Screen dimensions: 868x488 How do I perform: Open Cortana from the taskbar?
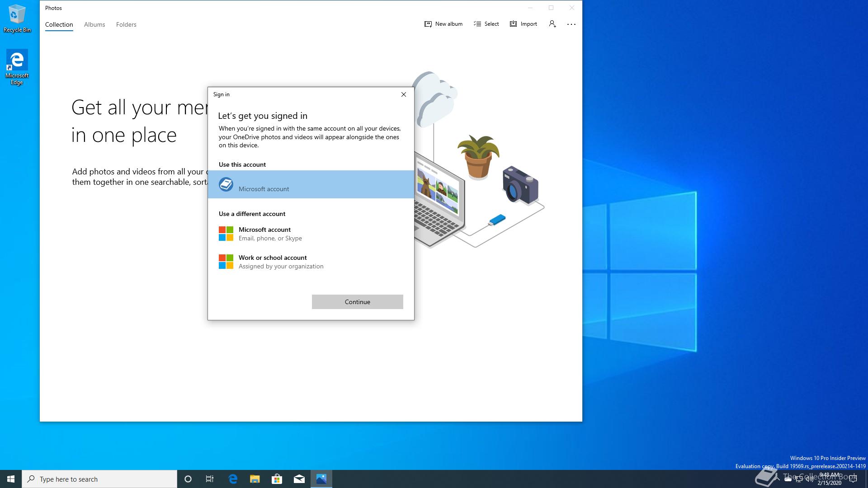pos(188,479)
